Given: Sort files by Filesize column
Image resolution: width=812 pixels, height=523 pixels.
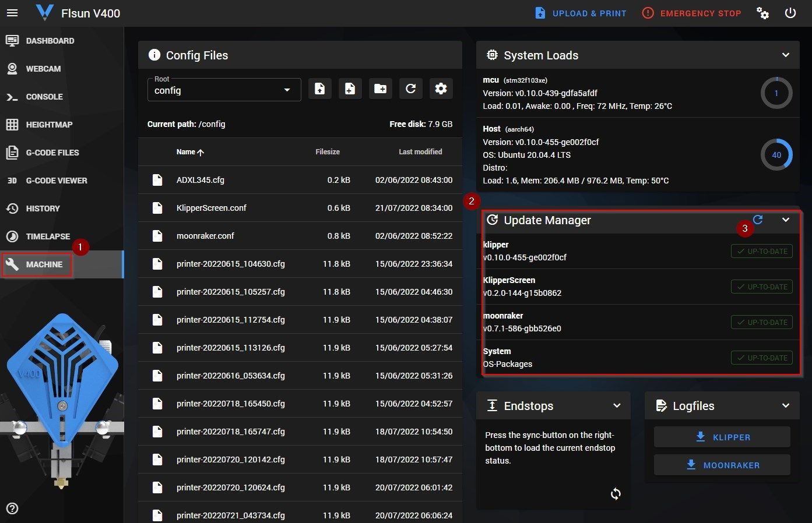Looking at the screenshot, I should (328, 152).
